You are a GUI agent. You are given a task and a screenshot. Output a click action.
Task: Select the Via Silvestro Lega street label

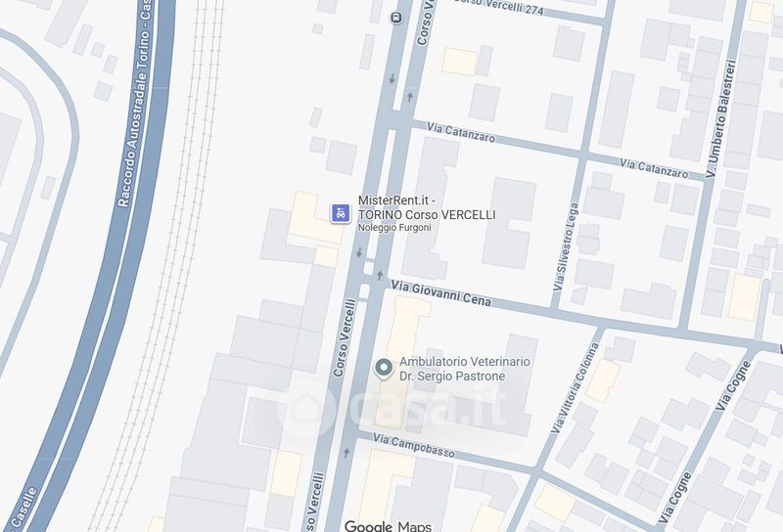coord(567,246)
